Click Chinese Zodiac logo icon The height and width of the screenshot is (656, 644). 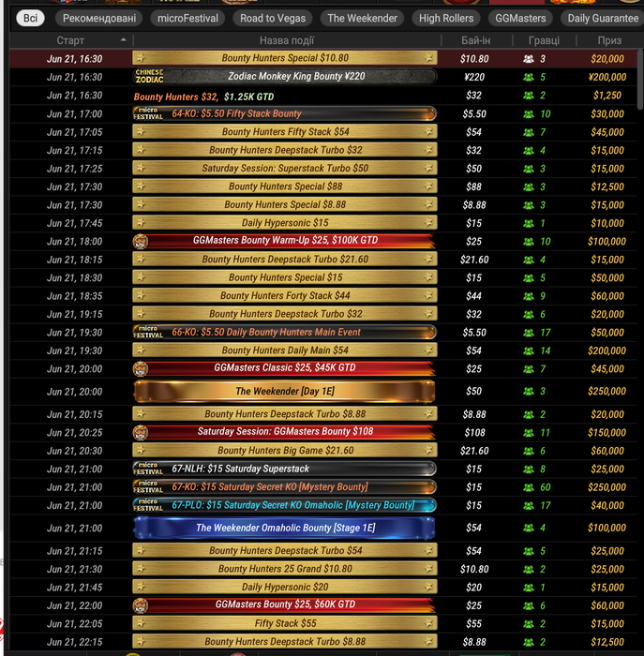tap(149, 76)
